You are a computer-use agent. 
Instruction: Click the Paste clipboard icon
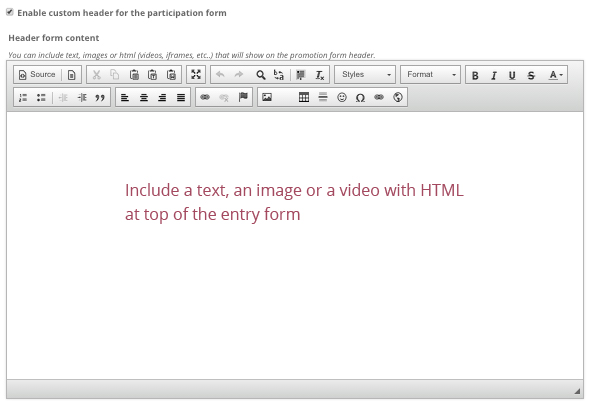[134, 75]
